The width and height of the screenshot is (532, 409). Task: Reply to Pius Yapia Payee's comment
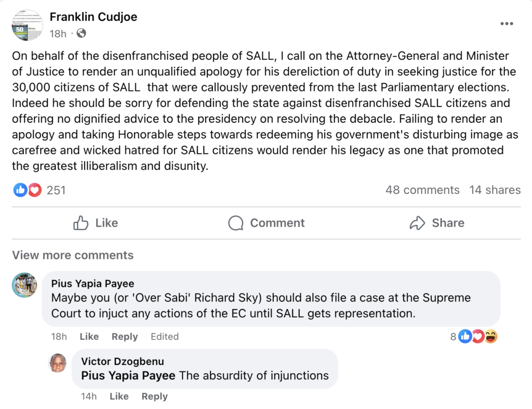[125, 336]
